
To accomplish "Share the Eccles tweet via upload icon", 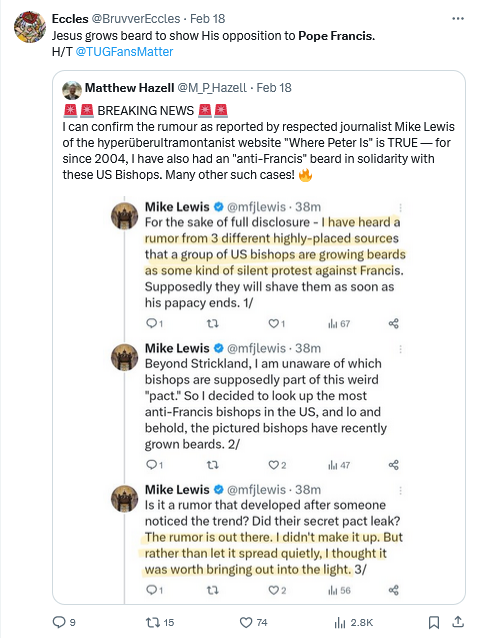I will 458,622.
